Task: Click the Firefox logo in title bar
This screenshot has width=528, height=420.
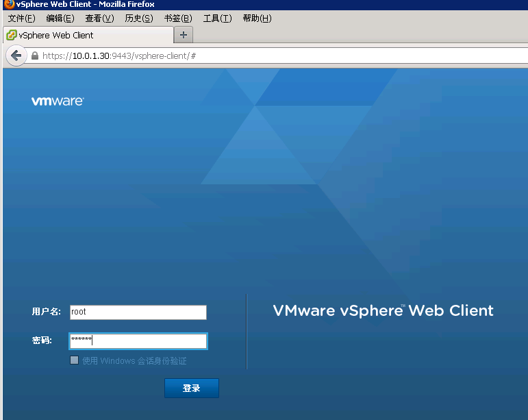Action: pyautogui.click(x=9, y=4)
